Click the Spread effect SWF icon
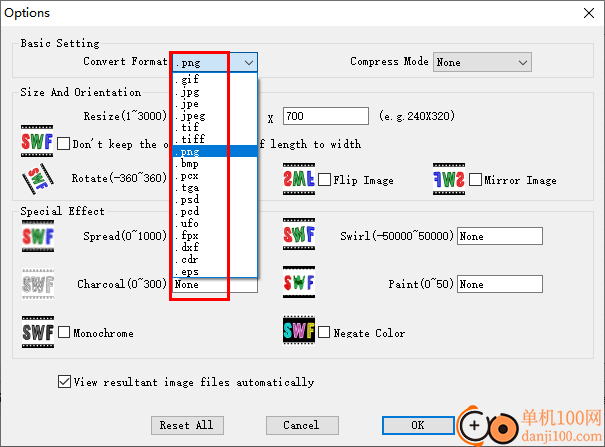Image resolution: width=605 pixels, height=447 pixels. [38, 236]
